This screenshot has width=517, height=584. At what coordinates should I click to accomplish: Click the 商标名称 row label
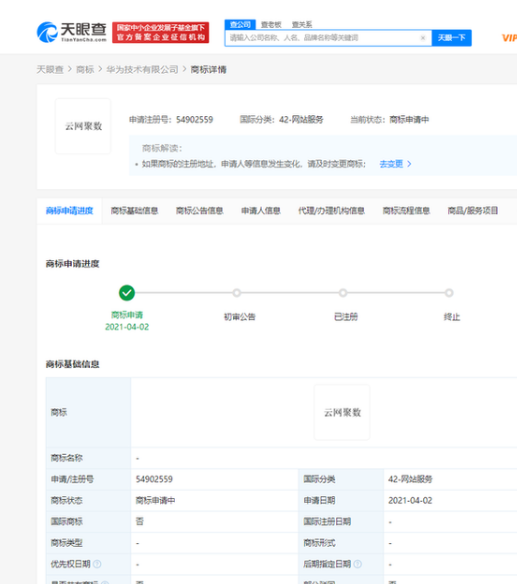(x=67, y=458)
